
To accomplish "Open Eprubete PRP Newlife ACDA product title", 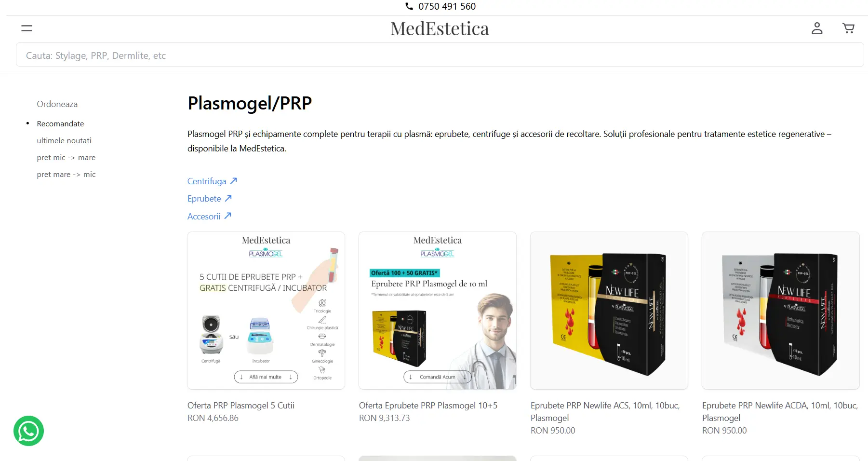I will [x=780, y=411].
